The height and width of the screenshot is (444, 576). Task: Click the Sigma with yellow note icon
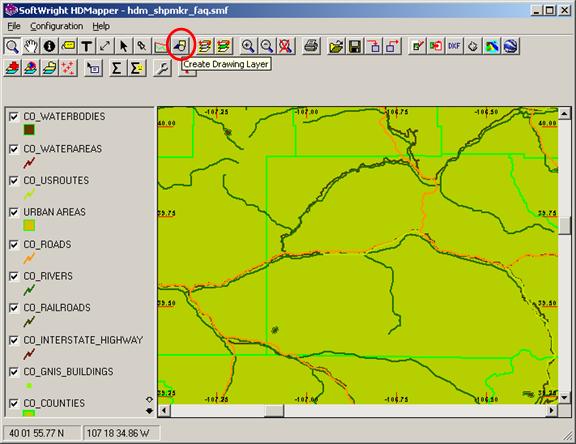point(137,68)
